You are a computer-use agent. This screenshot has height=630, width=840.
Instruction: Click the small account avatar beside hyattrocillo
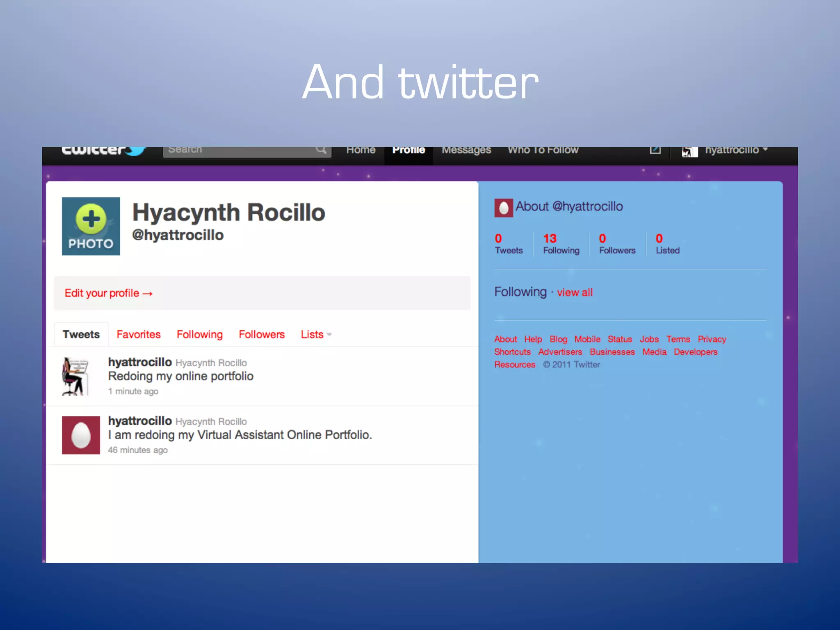click(x=689, y=152)
